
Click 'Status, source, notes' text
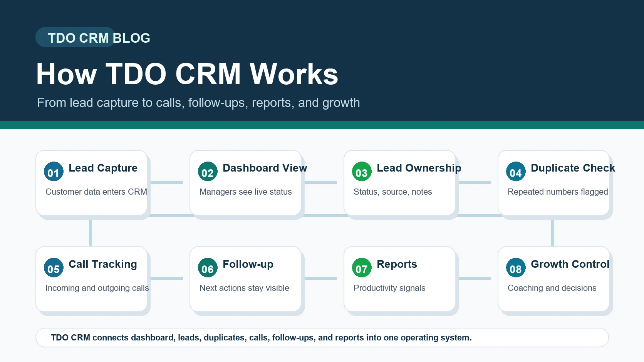coord(393,192)
